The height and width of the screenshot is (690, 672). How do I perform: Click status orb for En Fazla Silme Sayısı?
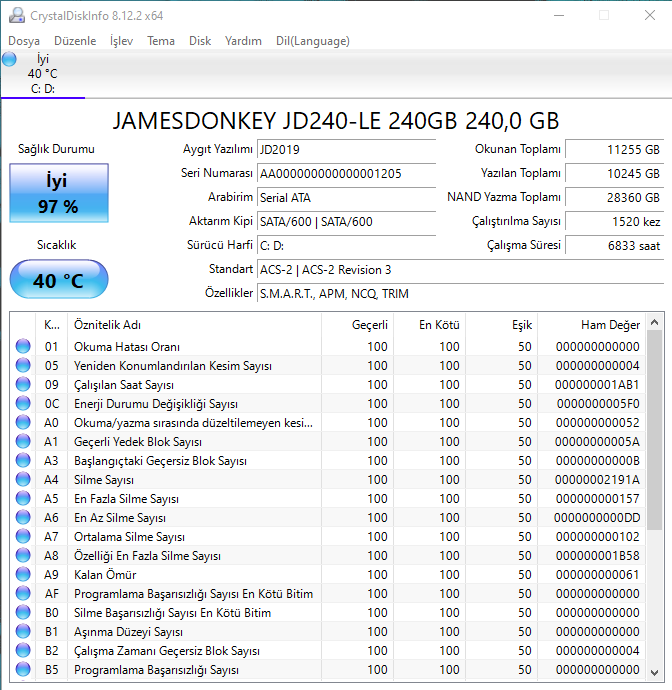pos(23,498)
